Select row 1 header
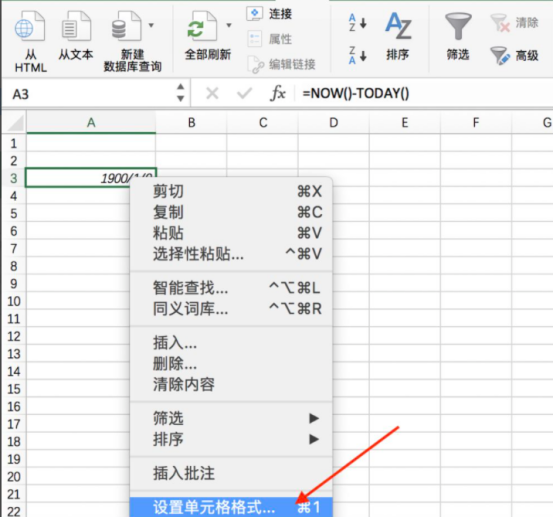554x517 pixels. pos(14,143)
